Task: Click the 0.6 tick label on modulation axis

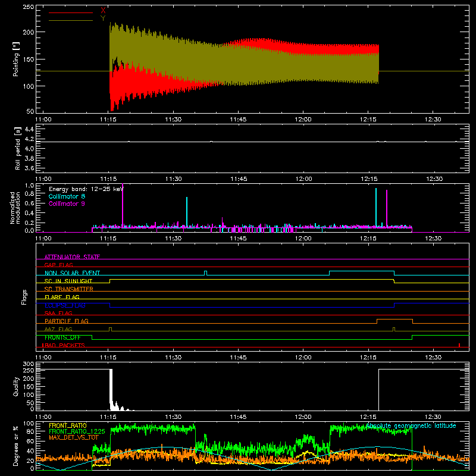Action: 29,203
